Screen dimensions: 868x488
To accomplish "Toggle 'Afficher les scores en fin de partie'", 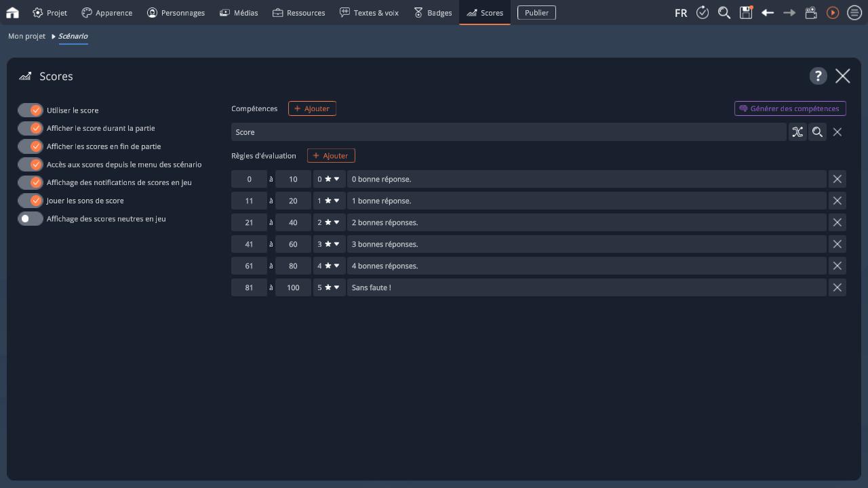I will click(x=31, y=146).
